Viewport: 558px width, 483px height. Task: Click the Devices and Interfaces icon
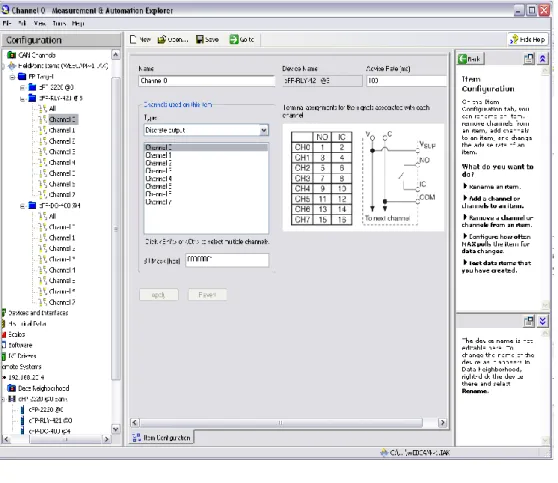tap(4, 313)
